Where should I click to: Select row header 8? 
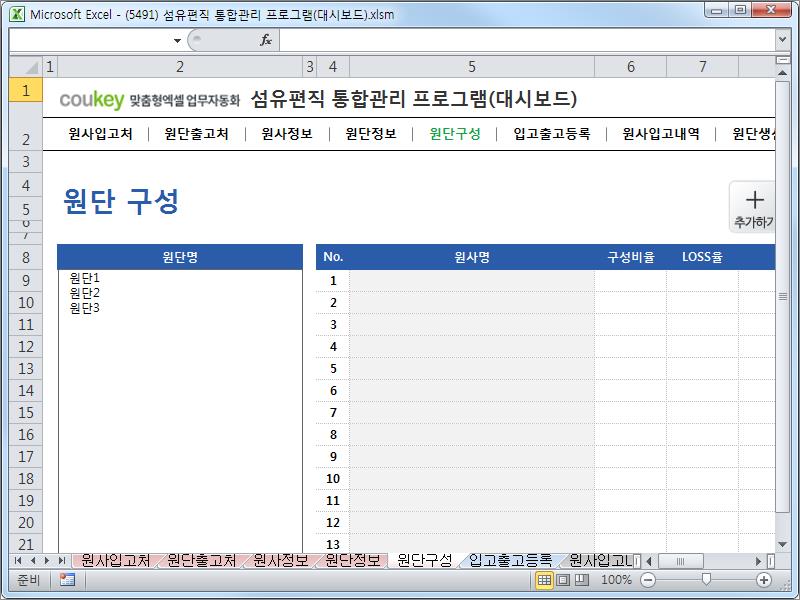(26, 258)
